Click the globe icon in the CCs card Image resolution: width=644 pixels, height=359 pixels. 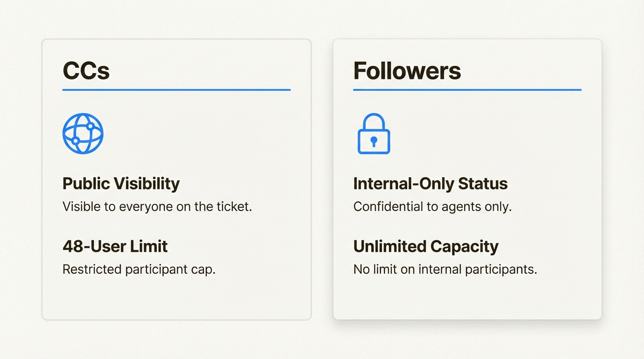click(x=83, y=133)
